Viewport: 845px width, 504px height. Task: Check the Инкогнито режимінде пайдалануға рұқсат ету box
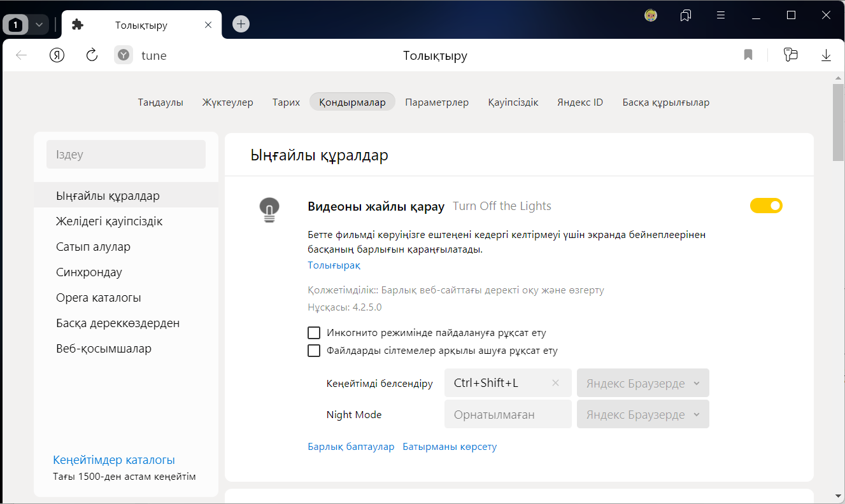[314, 333]
